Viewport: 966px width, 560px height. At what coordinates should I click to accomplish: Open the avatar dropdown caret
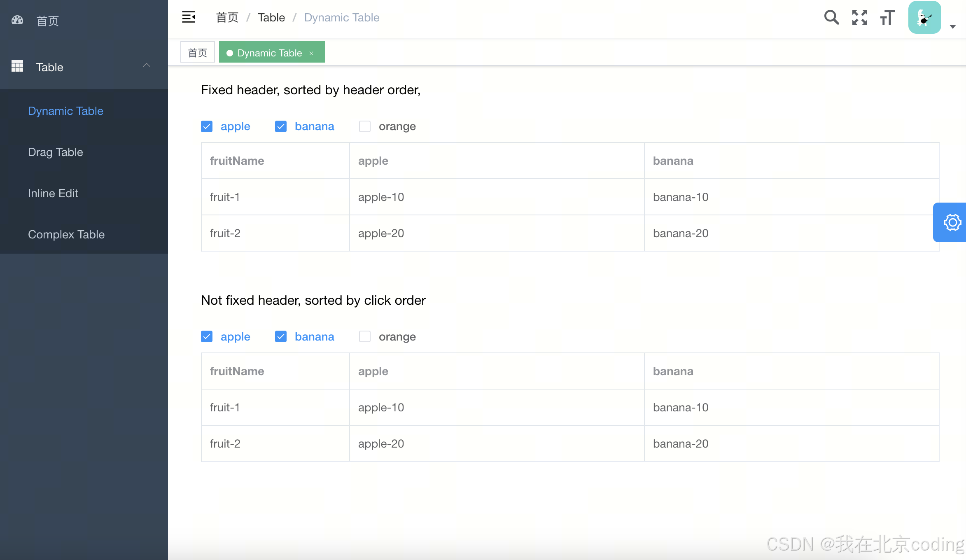tap(952, 27)
